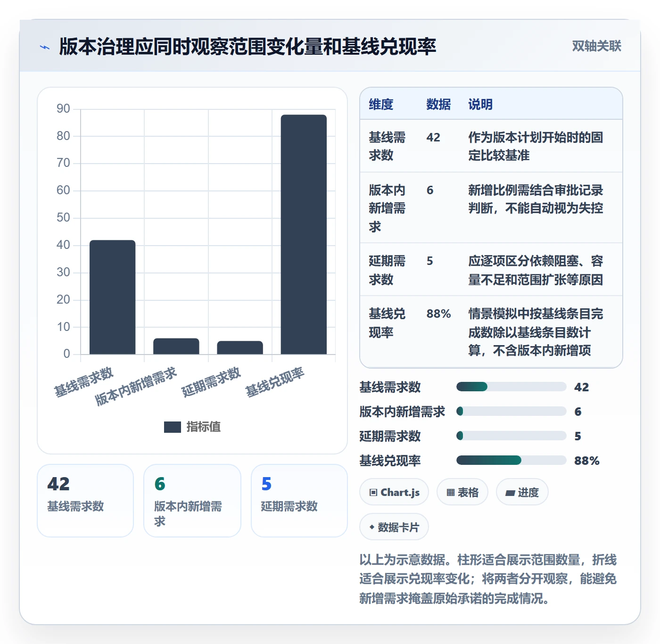The image size is (660, 644).
Task: Open the 42 基线需求数 stat card
Action: pyautogui.click(x=85, y=501)
